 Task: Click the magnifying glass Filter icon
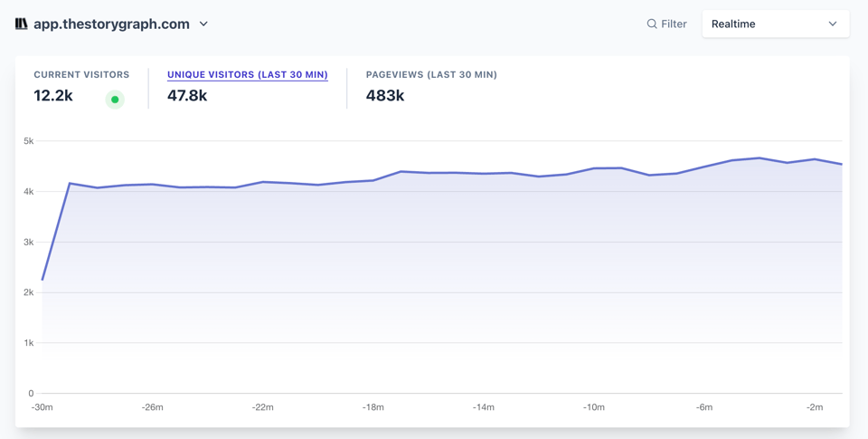651,24
